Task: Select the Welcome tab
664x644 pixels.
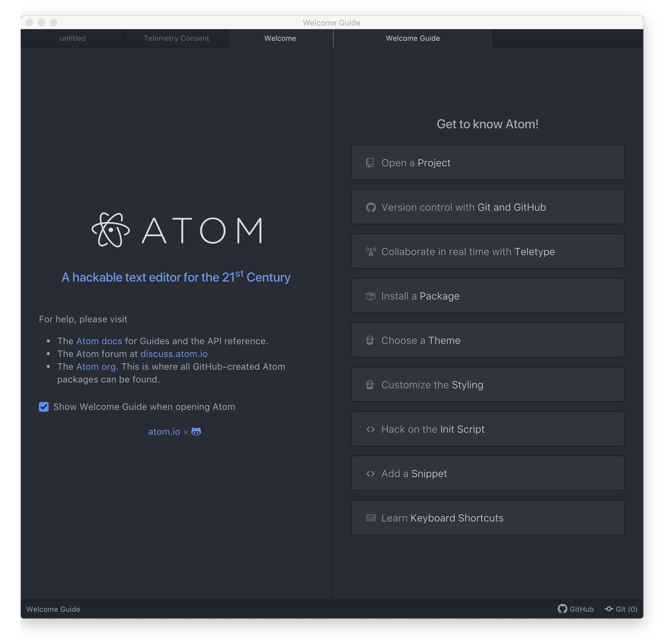Action: click(x=280, y=38)
